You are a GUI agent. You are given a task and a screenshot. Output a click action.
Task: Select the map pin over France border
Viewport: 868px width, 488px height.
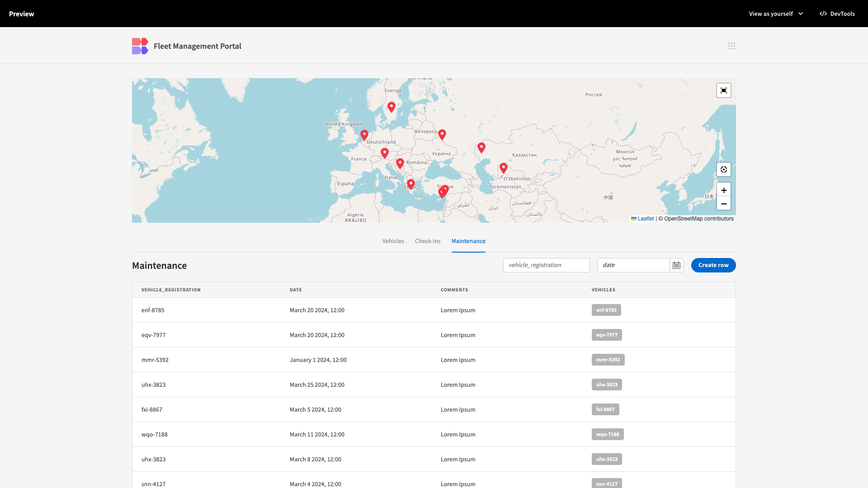point(385,153)
